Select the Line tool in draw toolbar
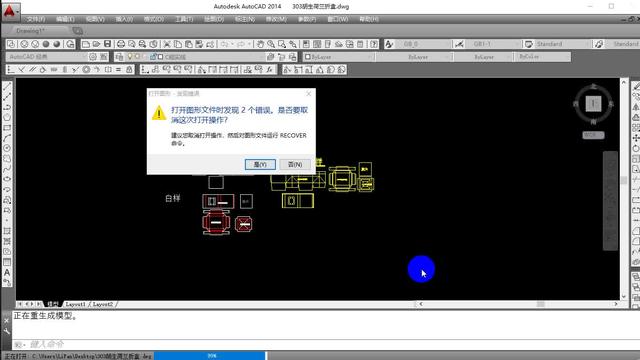 (x=7, y=87)
